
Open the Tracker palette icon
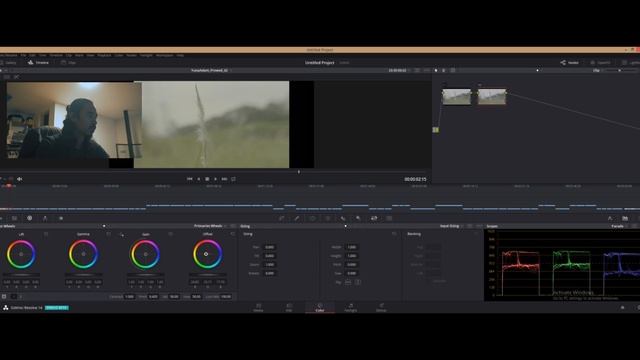[328, 218]
